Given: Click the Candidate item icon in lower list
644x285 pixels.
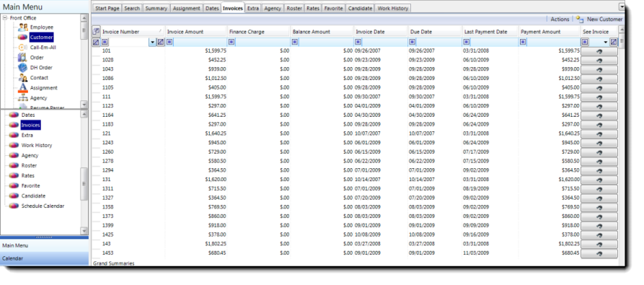Looking at the screenshot, I should click(14, 196).
